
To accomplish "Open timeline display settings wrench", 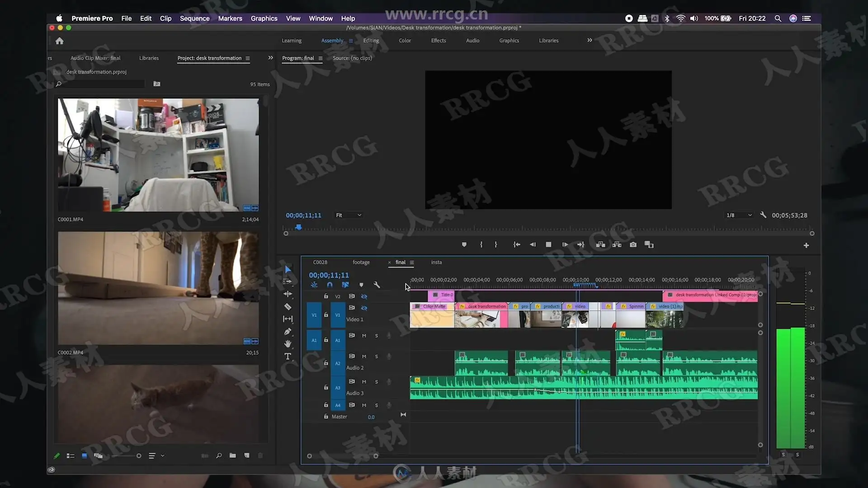I will pyautogui.click(x=377, y=285).
